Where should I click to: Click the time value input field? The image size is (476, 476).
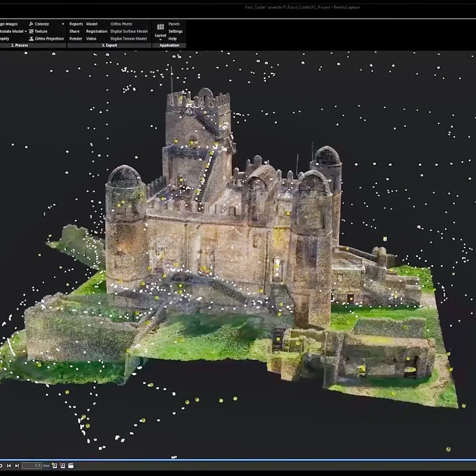click(x=32, y=465)
